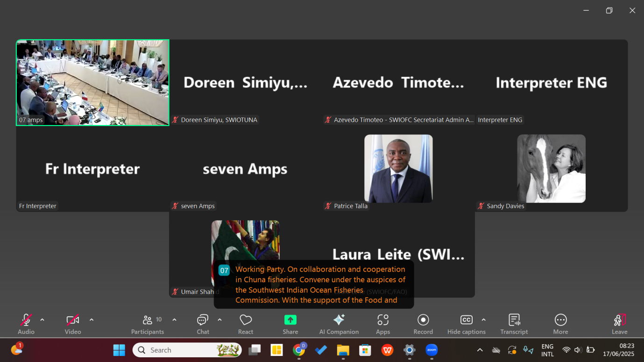Image resolution: width=644 pixels, height=362 pixels.
Task: Expand the chevron next to Participants
Action: point(174,320)
